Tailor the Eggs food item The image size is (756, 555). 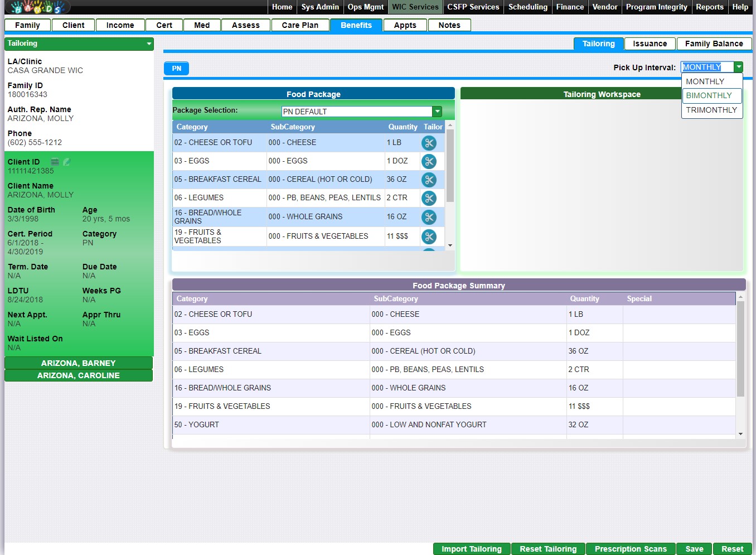coord(429,162)
